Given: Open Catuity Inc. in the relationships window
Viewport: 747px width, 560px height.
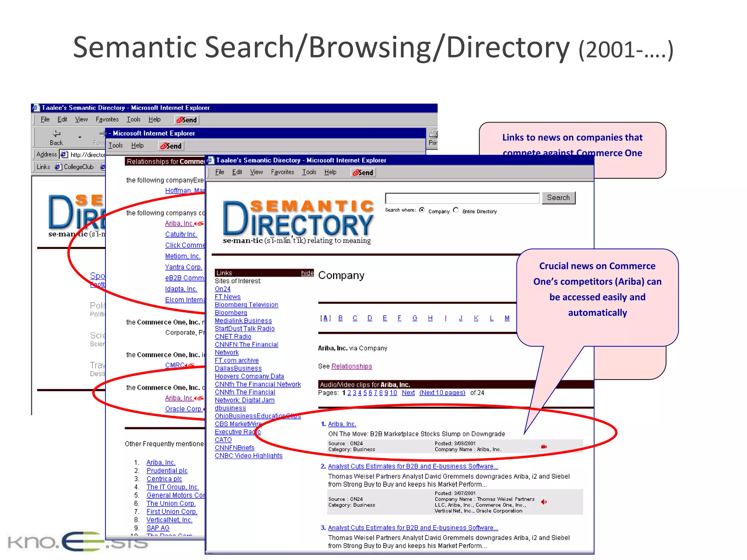Looking at the screenshot, I should [181, 234].
